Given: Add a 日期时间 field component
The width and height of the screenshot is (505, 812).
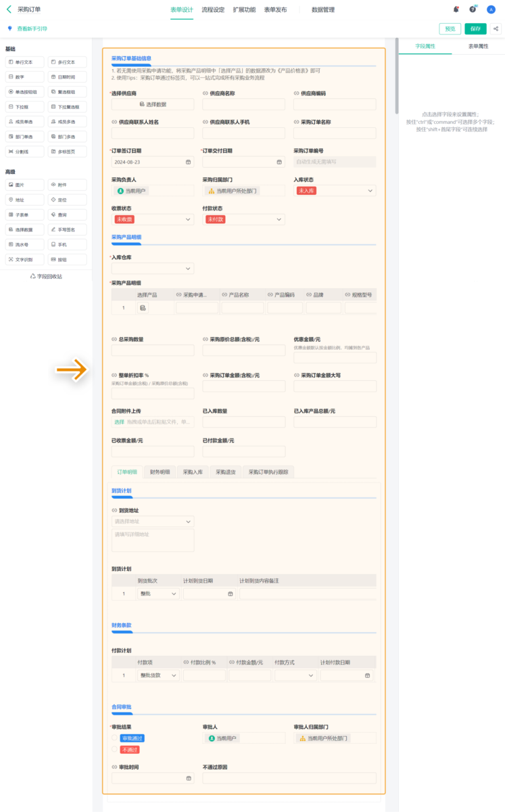Looking at the screenshot, I should tap(68, 76).
